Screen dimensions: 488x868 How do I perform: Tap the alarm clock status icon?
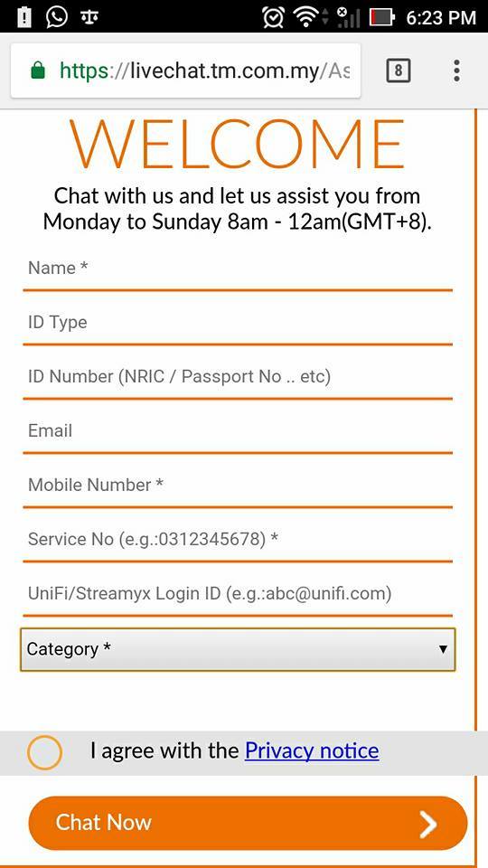pyautogui.click(x=273, y=16)
